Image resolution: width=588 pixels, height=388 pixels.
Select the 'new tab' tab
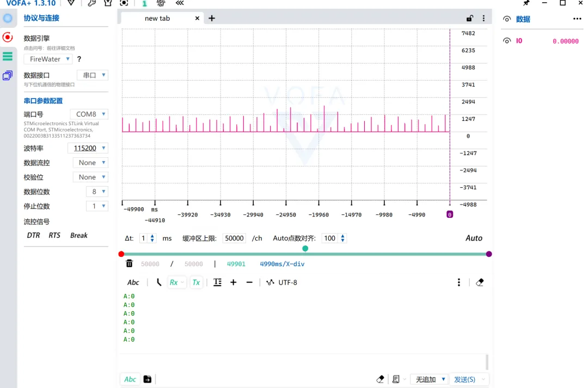point(157,18)
